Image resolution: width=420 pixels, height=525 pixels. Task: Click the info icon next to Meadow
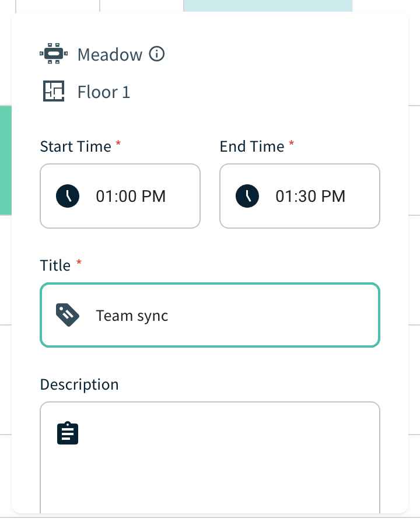pos(156,54)
